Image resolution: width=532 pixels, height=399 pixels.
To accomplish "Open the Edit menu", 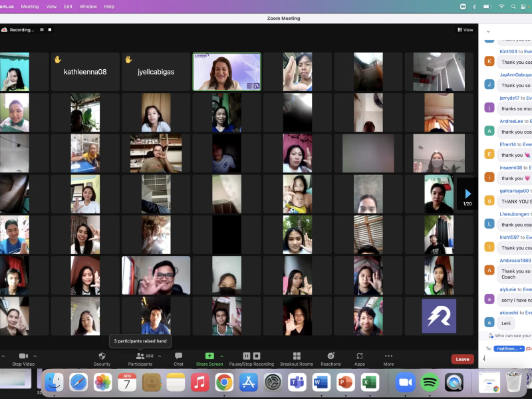I will click(68, 7).
